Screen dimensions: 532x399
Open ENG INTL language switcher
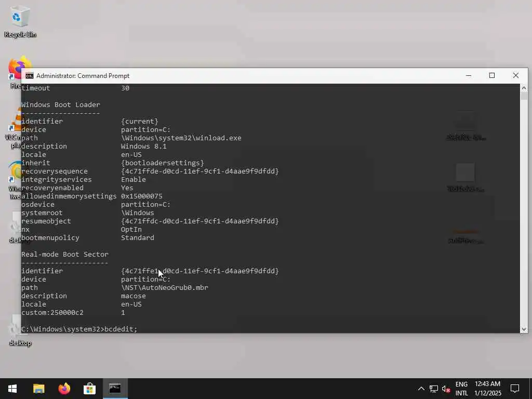click(x=461, y=389)
